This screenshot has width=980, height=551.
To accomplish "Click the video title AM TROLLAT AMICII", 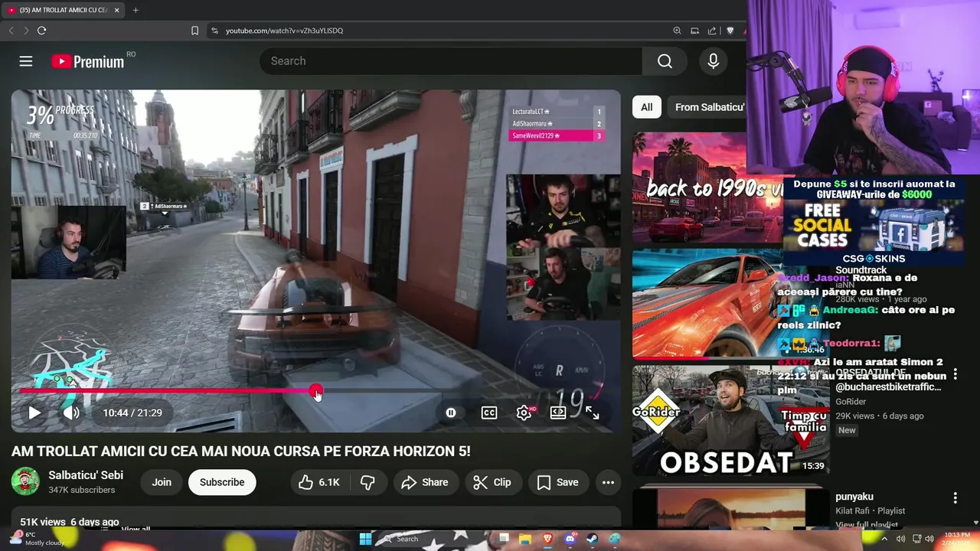I will (241, 452).
